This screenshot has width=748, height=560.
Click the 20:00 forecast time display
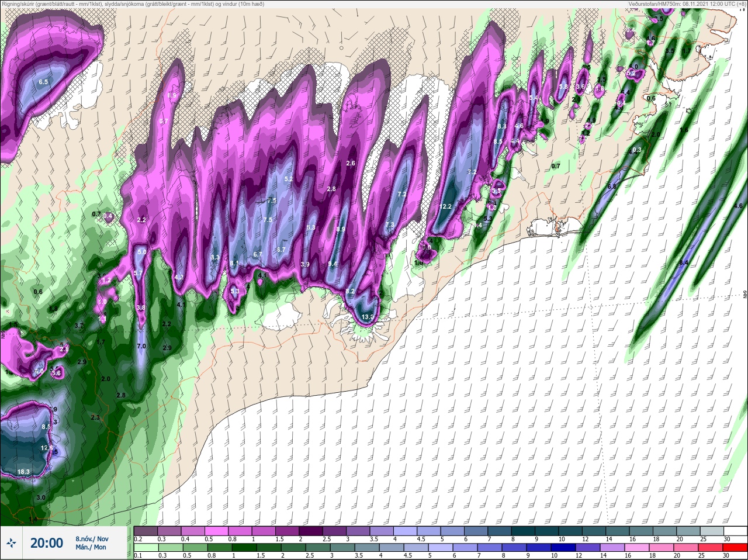47,543
